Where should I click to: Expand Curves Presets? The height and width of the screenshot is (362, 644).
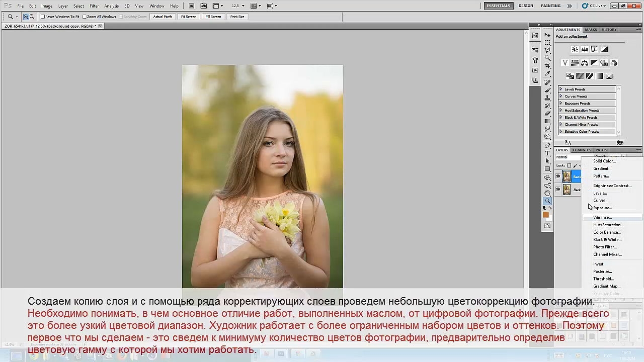[560, 96]
